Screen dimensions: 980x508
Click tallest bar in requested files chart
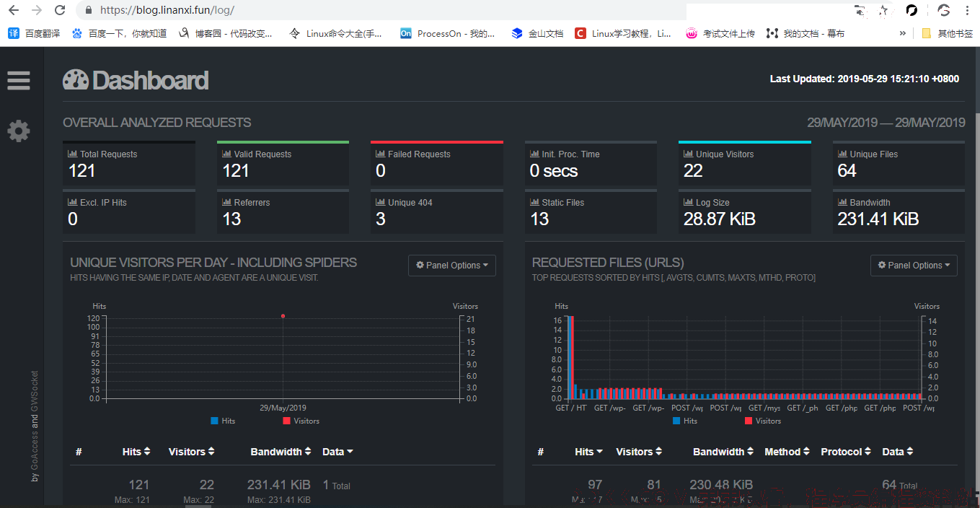(x=570, y=357)
